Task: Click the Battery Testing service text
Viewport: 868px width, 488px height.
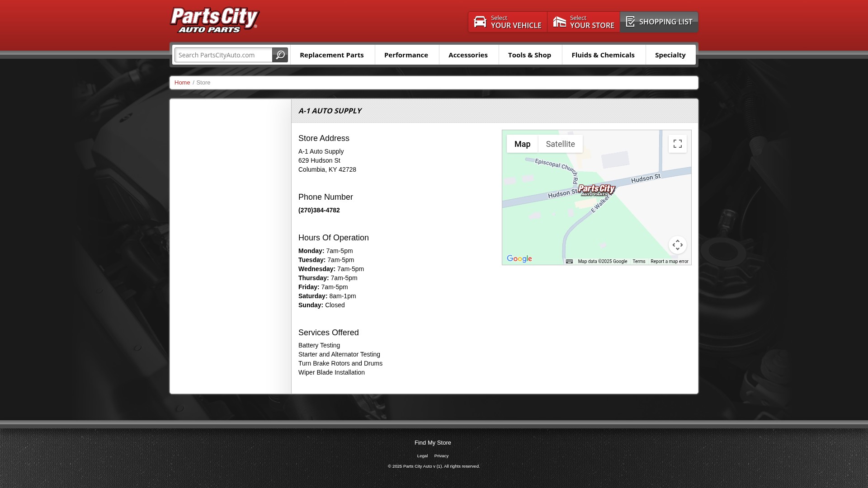Action: coord(319,345)
